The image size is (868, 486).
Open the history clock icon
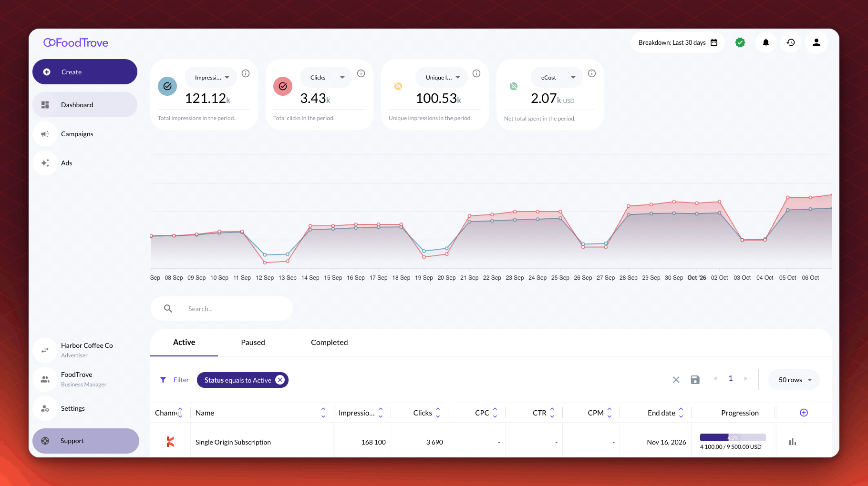coord(791,43)
